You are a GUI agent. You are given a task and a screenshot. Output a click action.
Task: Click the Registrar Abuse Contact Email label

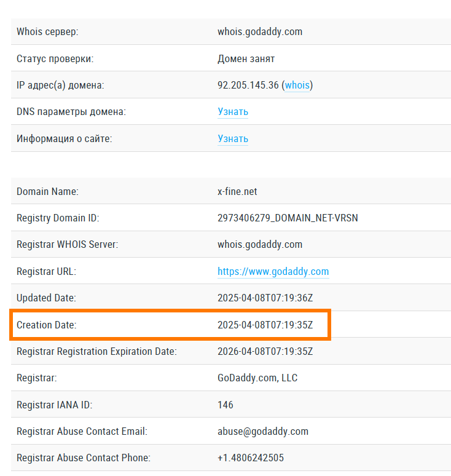point(82,431)
